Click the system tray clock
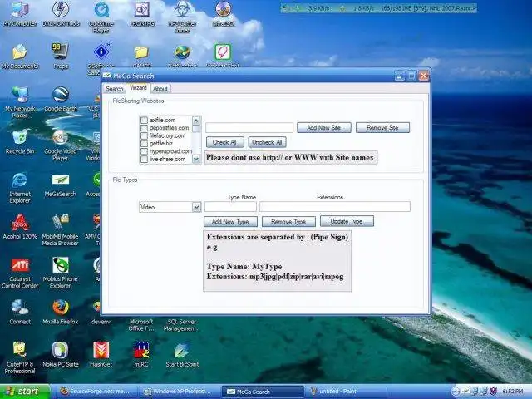The image size is (532, 399). coord(512,392)
